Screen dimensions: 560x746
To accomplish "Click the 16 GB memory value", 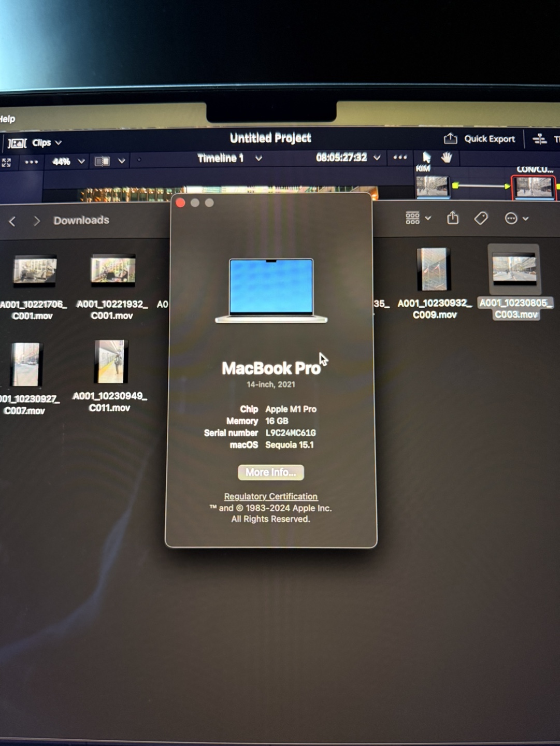I will pyautogui.click(x=277, y=421).
